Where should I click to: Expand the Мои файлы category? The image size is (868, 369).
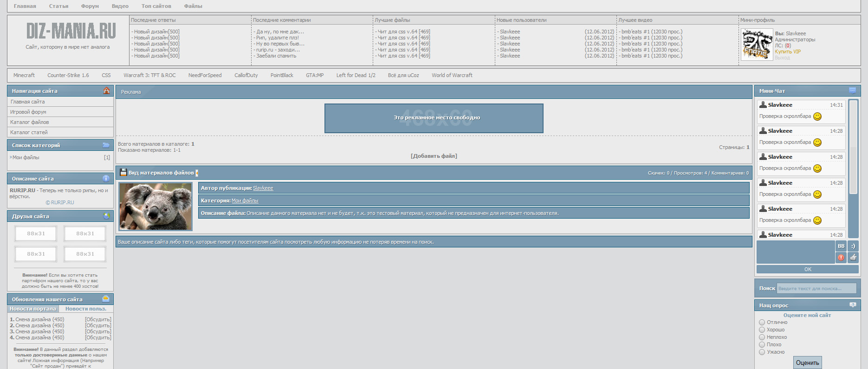tap(26, 157)
